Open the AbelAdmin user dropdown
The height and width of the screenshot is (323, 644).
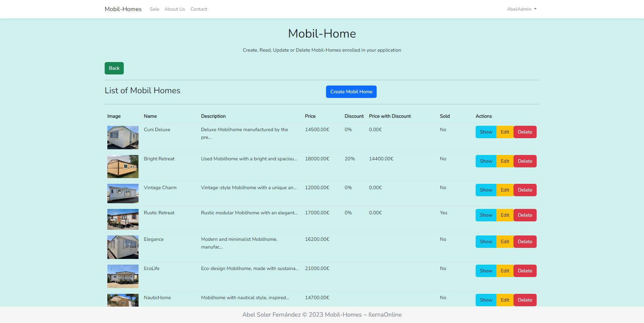521,9
